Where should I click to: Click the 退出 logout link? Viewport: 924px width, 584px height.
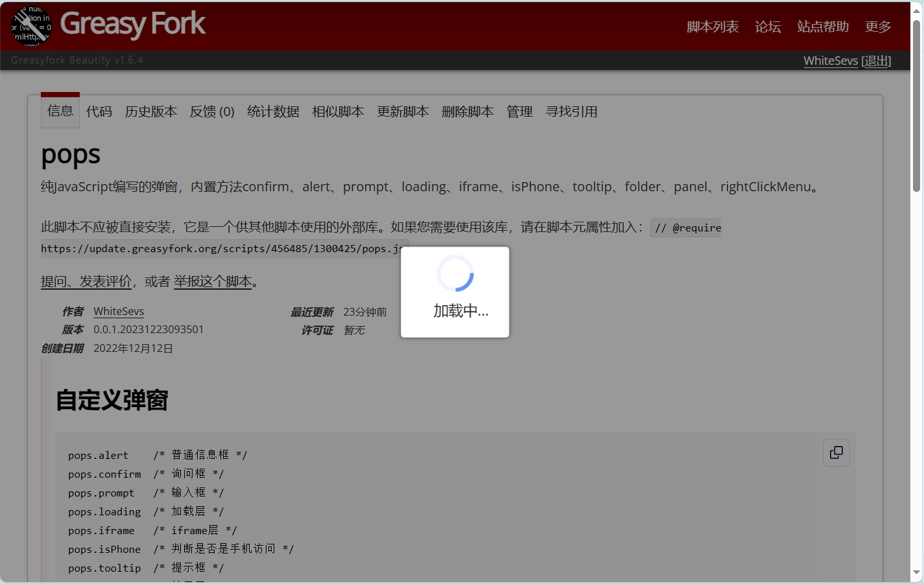pyautogui.click(x=876, y=60)
